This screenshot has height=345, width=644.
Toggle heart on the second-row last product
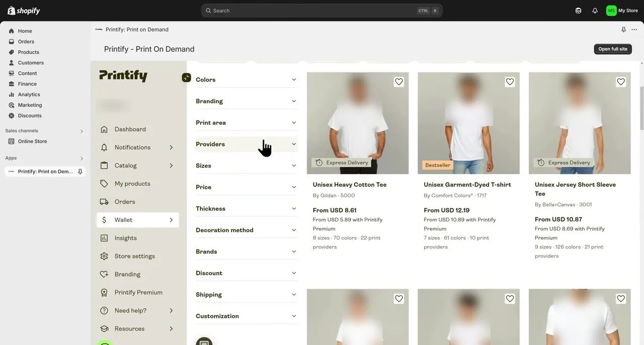tap(621, 299)
